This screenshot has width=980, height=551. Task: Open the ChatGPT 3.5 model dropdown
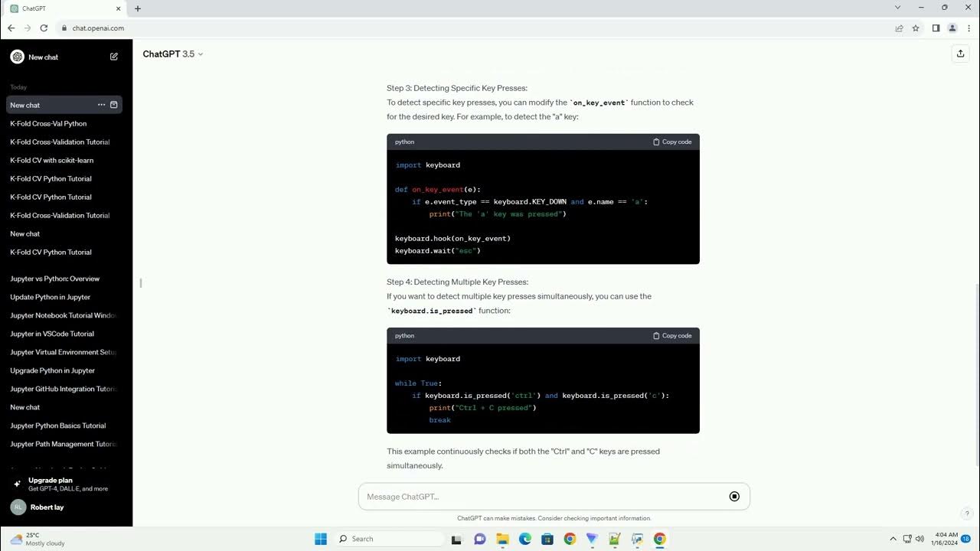click(173, 54)
